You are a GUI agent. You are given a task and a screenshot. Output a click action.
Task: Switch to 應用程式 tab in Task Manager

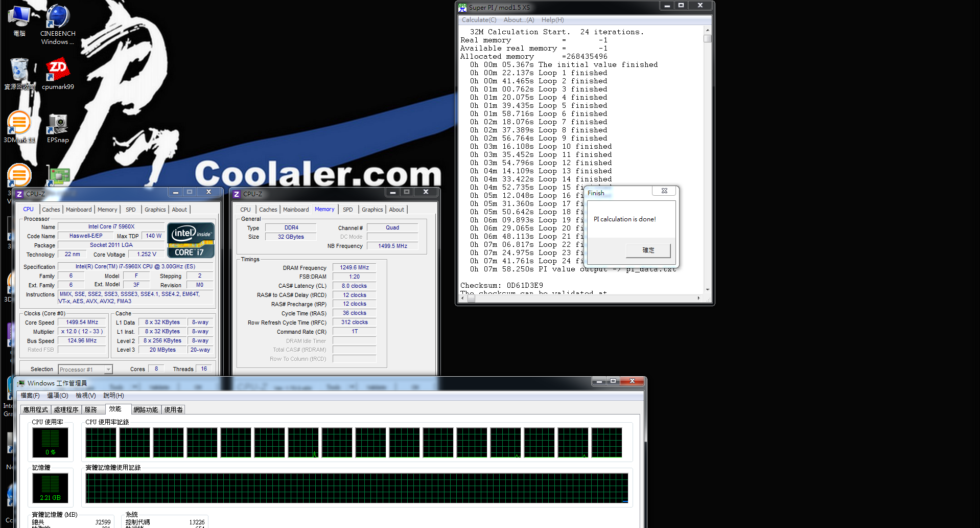click(35, 410)
